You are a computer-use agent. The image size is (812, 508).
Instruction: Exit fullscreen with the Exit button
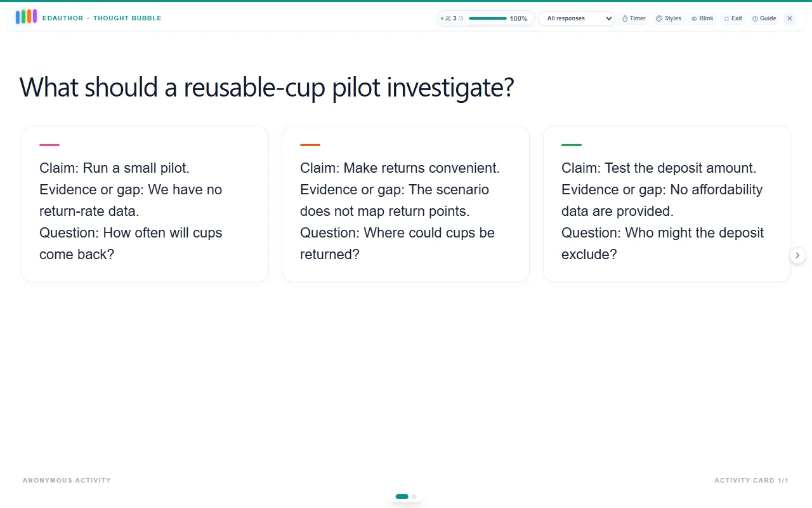[x=733, y=18]
